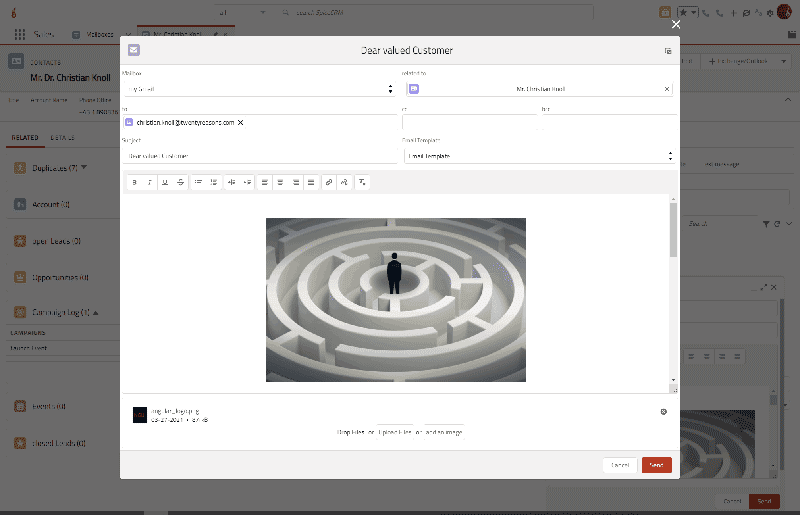
Task: Decrease the text indent
Action: click(232, 182)
